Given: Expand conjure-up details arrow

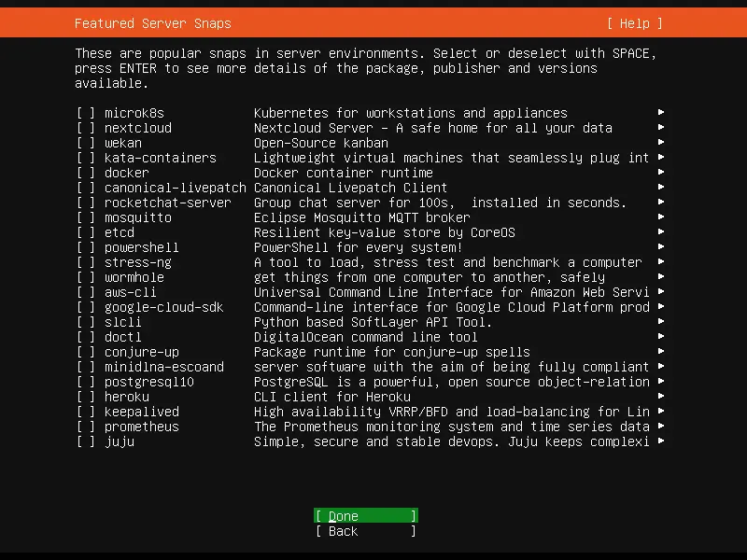Looking at the screenshot, I should click(x=661, y=351).
